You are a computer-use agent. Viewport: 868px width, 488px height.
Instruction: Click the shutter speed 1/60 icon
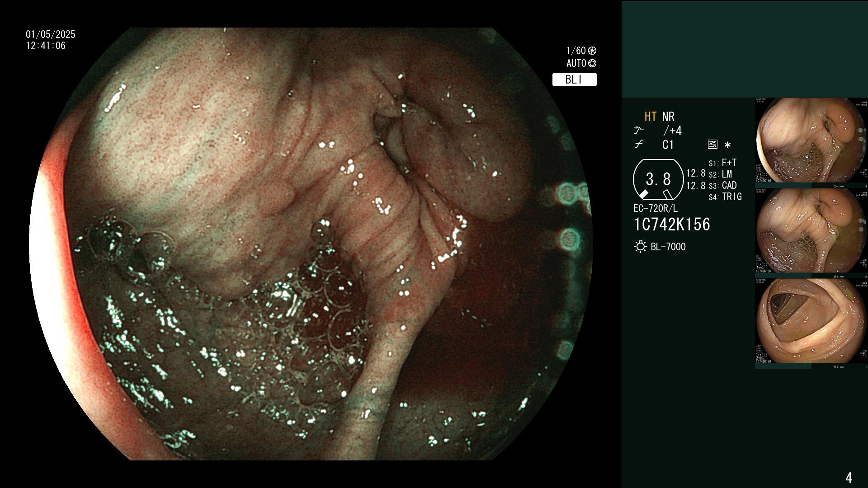pyautogui.click(x=592, y=51)
